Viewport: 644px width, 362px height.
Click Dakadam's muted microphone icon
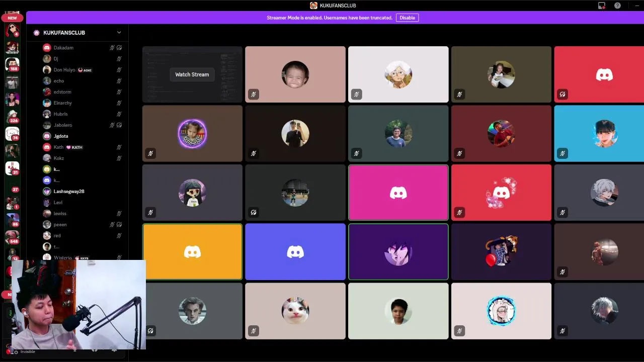[x=112, y=48]
